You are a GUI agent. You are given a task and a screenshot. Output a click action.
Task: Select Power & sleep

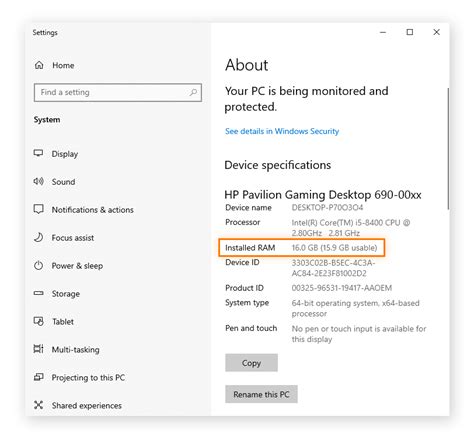pyautogui.click(x=77, y=266)
